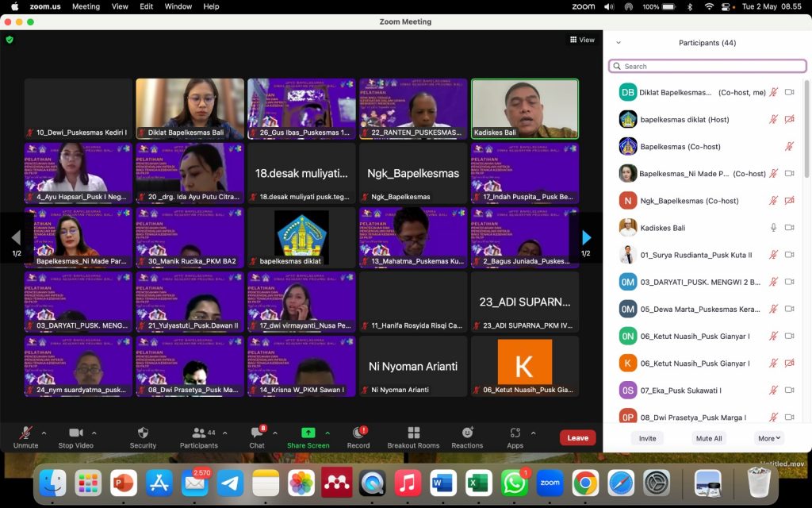The width and height of the screenshot is (812, 508).
Task: Click Invite in participants panel
Action: (647, 438)
